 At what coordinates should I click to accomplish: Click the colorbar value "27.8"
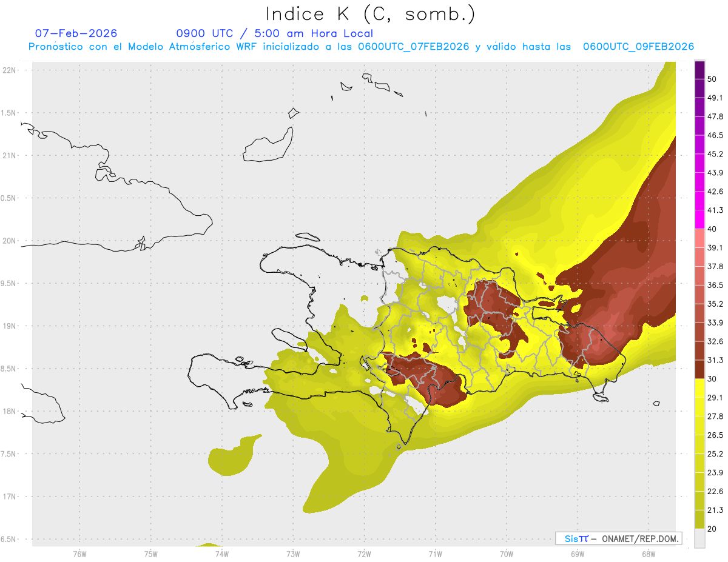point(715,416)
